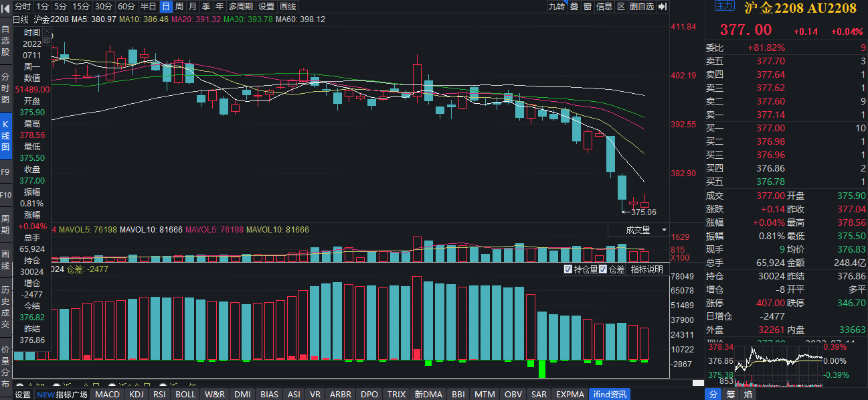Click the 画线 drawing tool button
The image size is (868, 400).
288,7
